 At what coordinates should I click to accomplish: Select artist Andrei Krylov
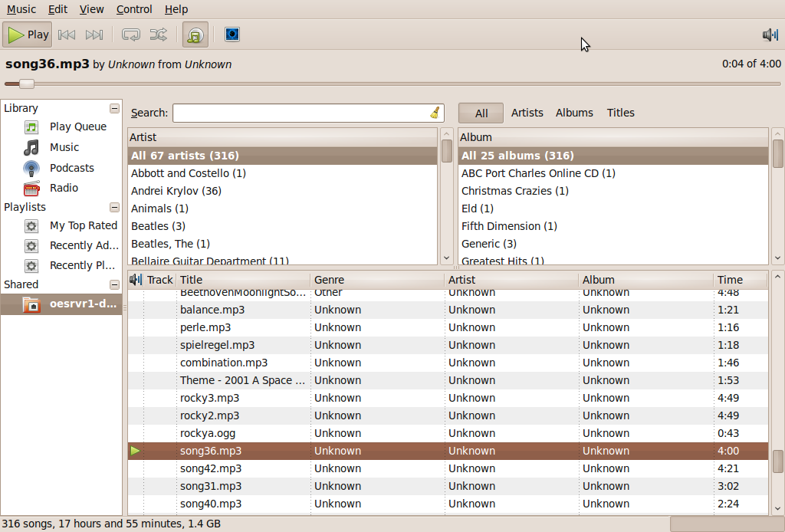(x=282, y=191)
